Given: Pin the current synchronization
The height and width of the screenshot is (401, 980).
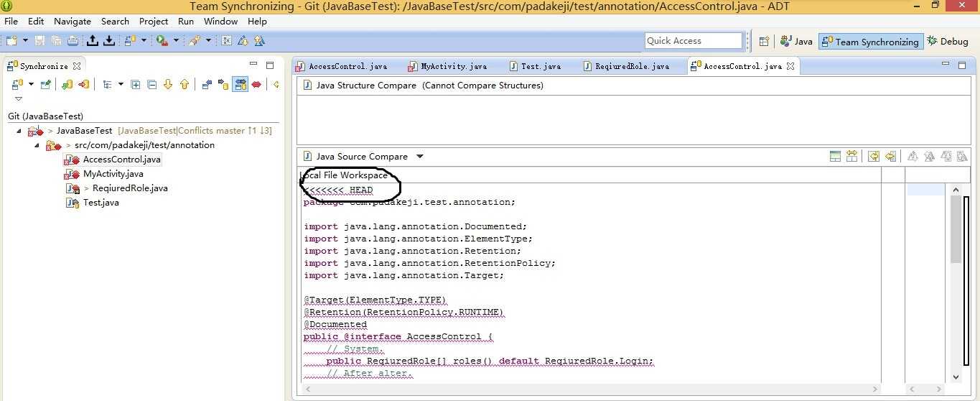Looking at the screenshot, I should [46, 84].
